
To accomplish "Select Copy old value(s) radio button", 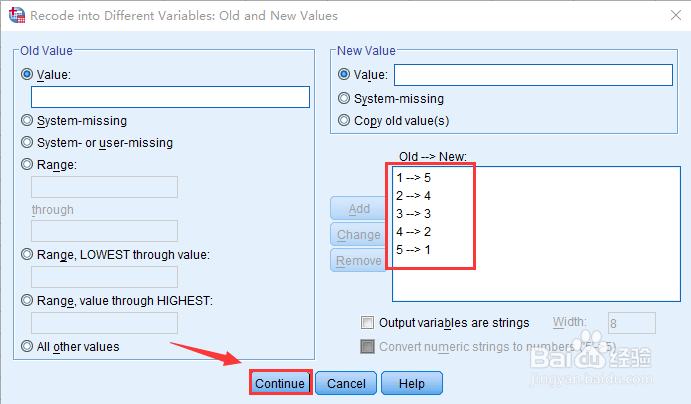I will pyautogui.click(x=345, y=120).
